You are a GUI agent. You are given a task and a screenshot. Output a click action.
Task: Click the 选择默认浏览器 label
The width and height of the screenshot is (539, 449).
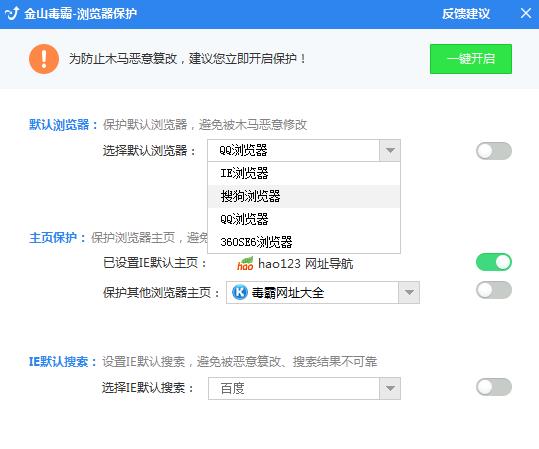(x=149, y=151)
